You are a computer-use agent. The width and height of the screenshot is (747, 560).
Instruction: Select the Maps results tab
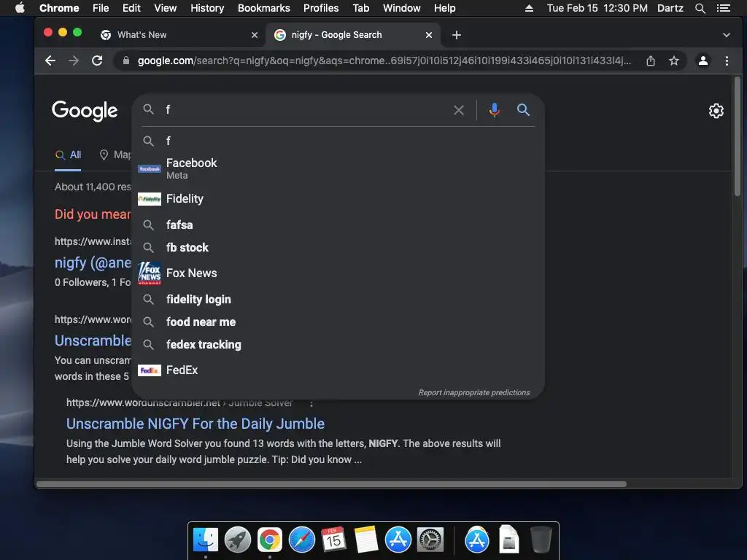(115, 155)
